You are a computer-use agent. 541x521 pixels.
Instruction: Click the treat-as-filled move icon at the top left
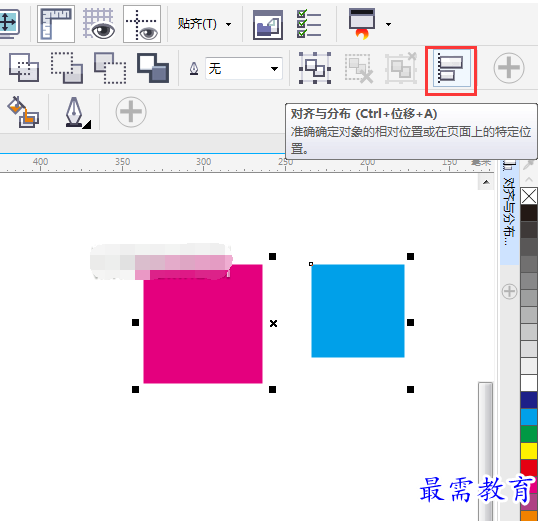pos(10,23)
